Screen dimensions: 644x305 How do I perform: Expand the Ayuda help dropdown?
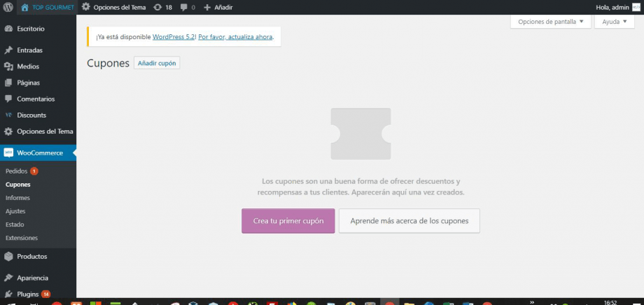point(614,22)
